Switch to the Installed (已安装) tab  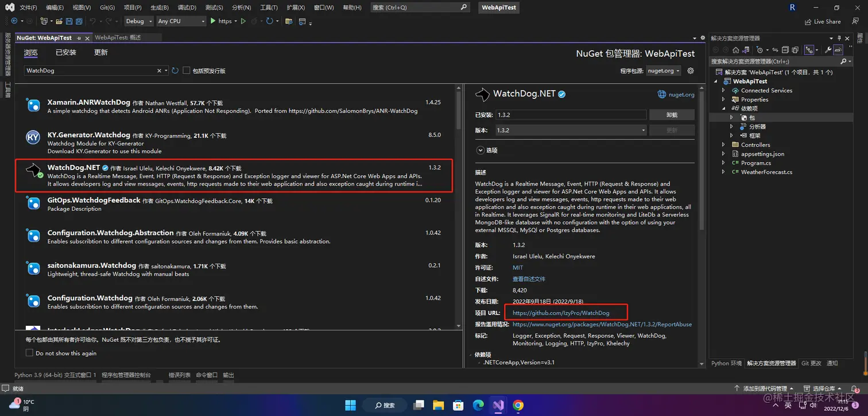coord(66,52)
